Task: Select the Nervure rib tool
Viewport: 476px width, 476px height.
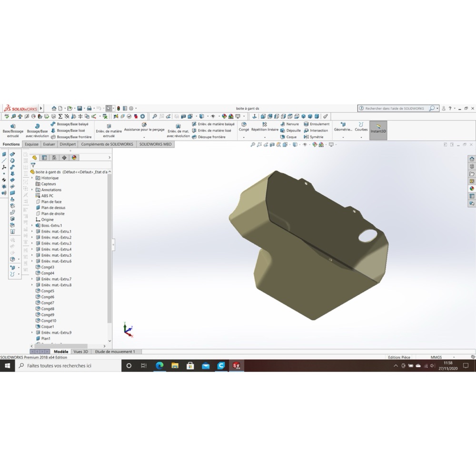Action: (x=289, y=124)
